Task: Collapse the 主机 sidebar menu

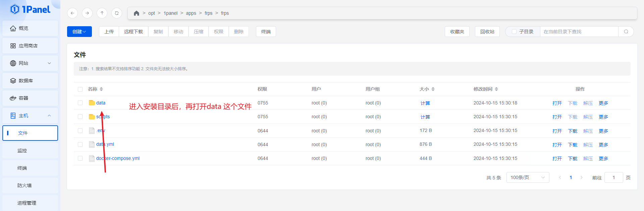Action: (x=30, y=116)
